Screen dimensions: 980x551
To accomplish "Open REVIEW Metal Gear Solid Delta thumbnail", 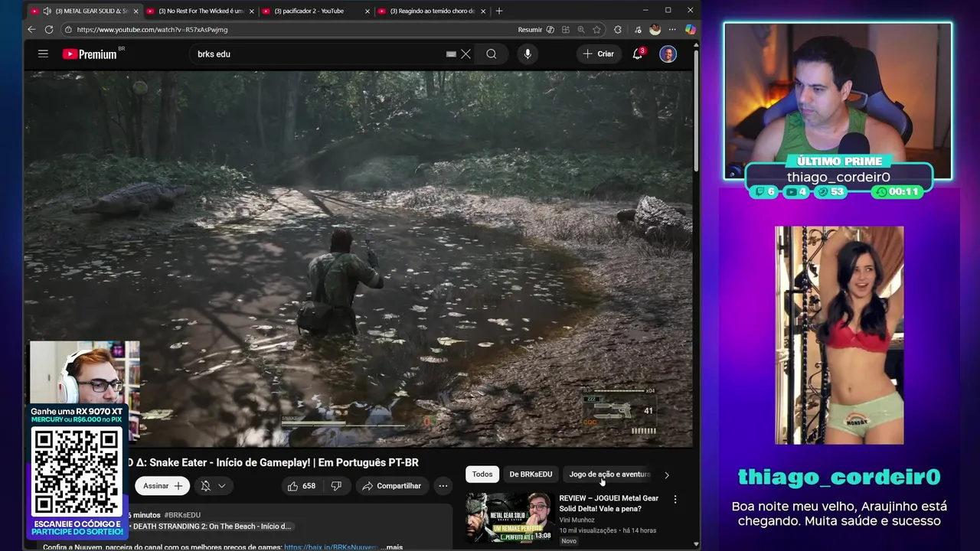I will click(510, 518).
